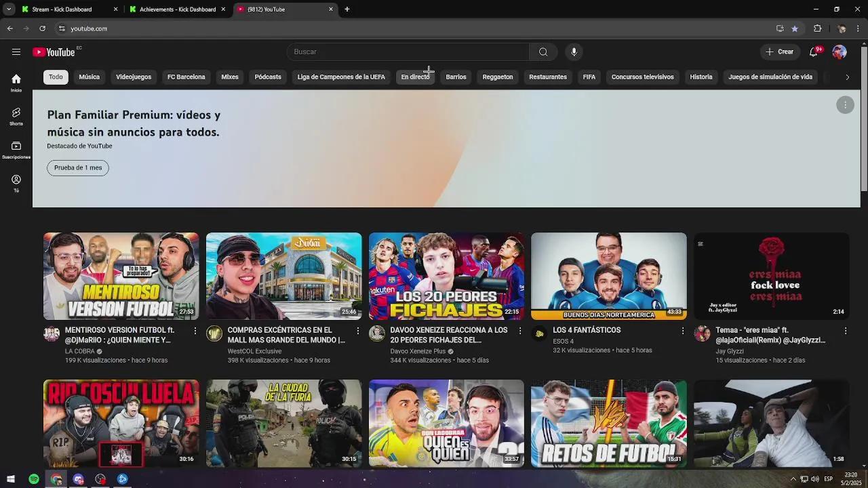Open the account avatar menu
Image resolution: width=868 pixels, height=488 pixels.
(840, 52)
